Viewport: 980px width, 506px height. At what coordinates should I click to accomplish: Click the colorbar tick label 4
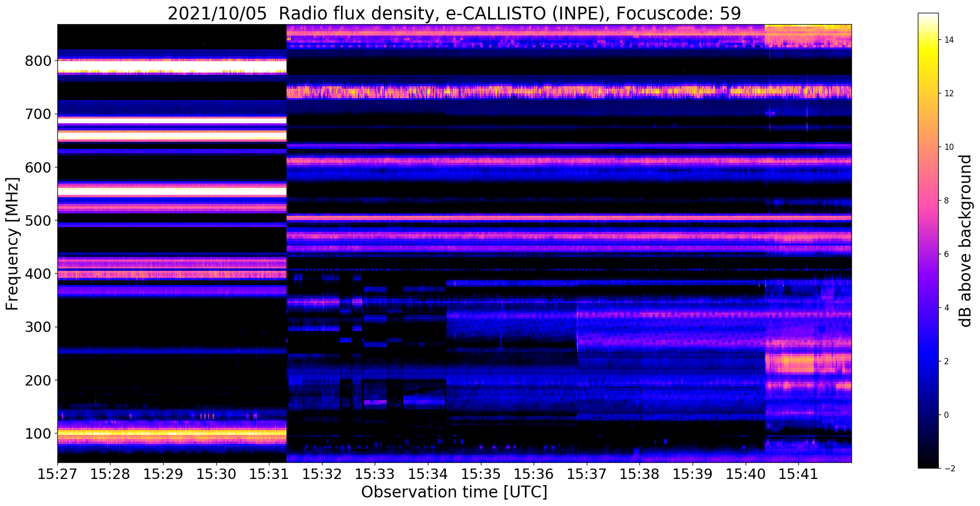pos(946,308)
